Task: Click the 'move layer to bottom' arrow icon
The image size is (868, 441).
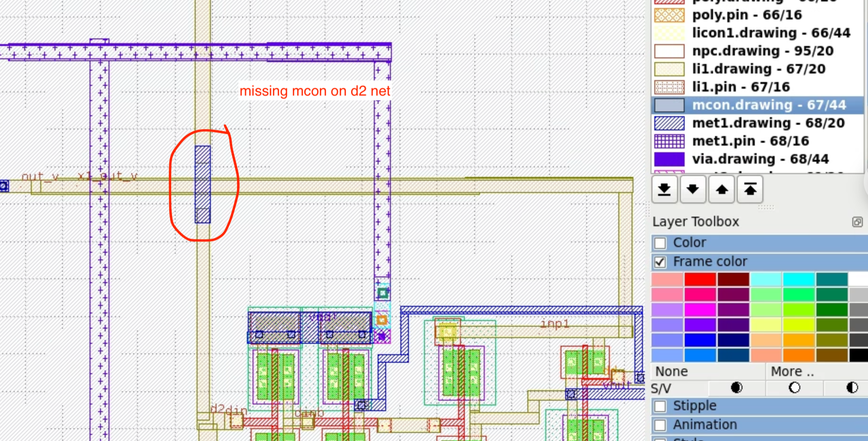Action: coord(664,189)
